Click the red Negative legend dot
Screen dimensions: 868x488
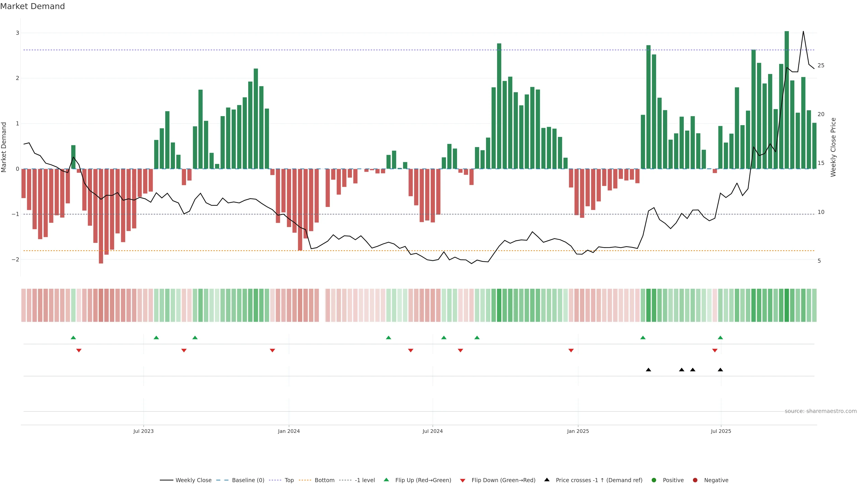(x=695, y=480)
